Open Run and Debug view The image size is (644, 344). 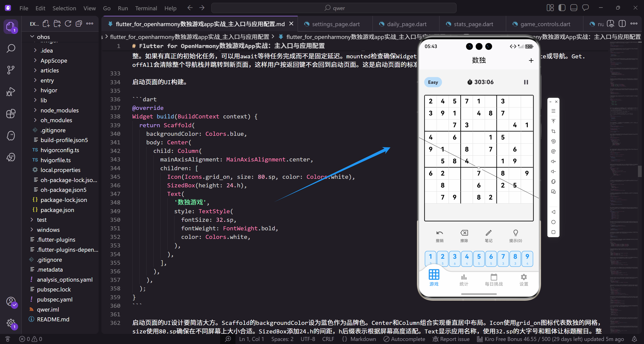11,92
